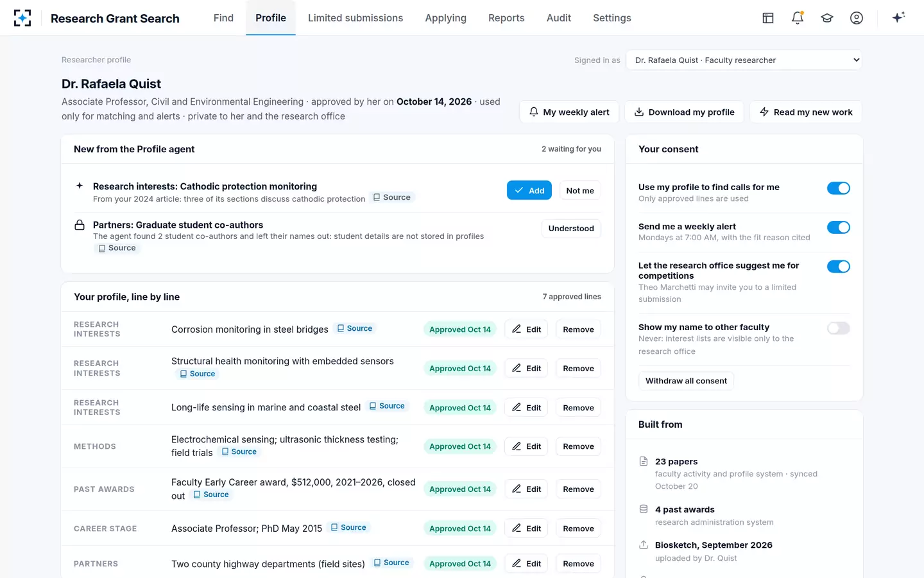924x578 pixels.
Task: Open Source for Graduate student co-authors note
Action: click(117, 248)
